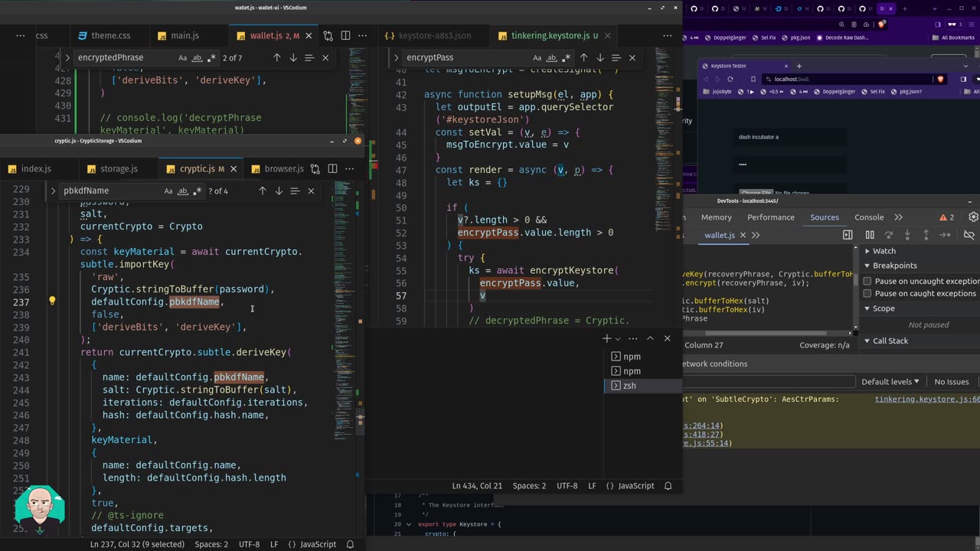The width and height of the screenshot is (980, 551).
Task: Enable Pause on uncaught exceptions checkbox
Action: coord(867,281)
